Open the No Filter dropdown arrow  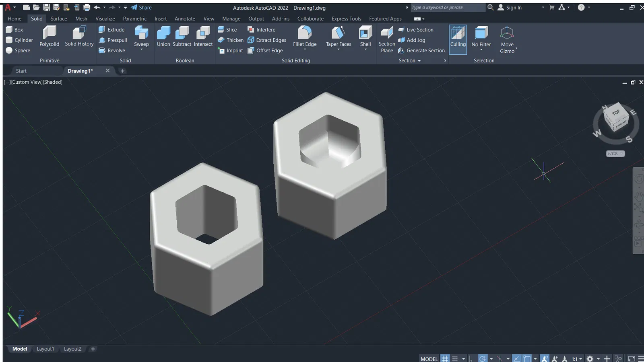point(481,49)
